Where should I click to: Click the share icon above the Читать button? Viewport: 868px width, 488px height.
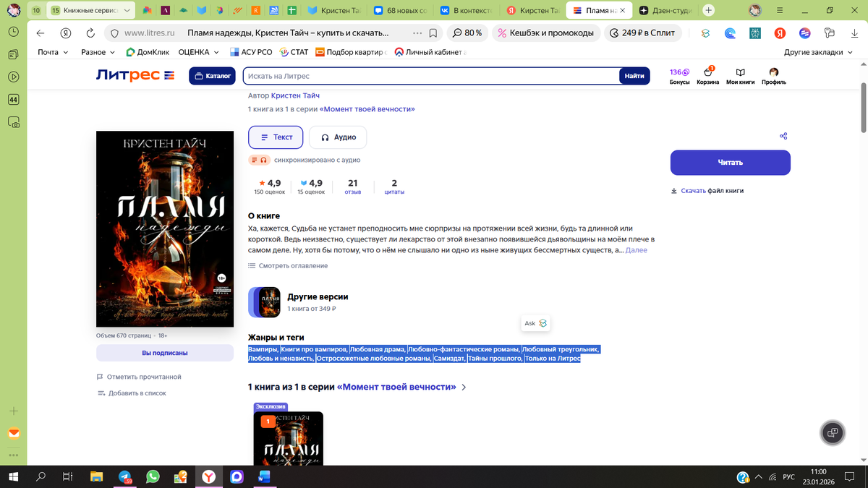pyautogui.click(x=783, y=136)
